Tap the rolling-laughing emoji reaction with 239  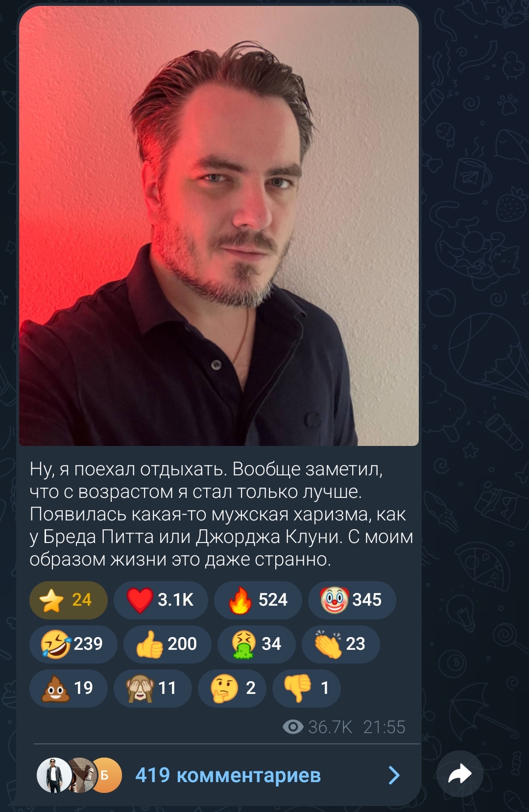coord(73,644)
